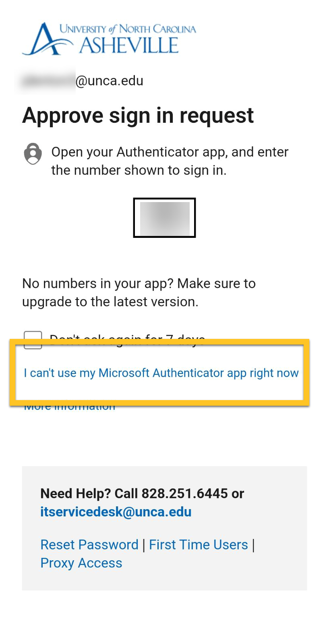Viewport: 329px width, 644px height.
Task: Click the ASHEVILLE wordmark in the header
Action: click(x=129, y=45)
